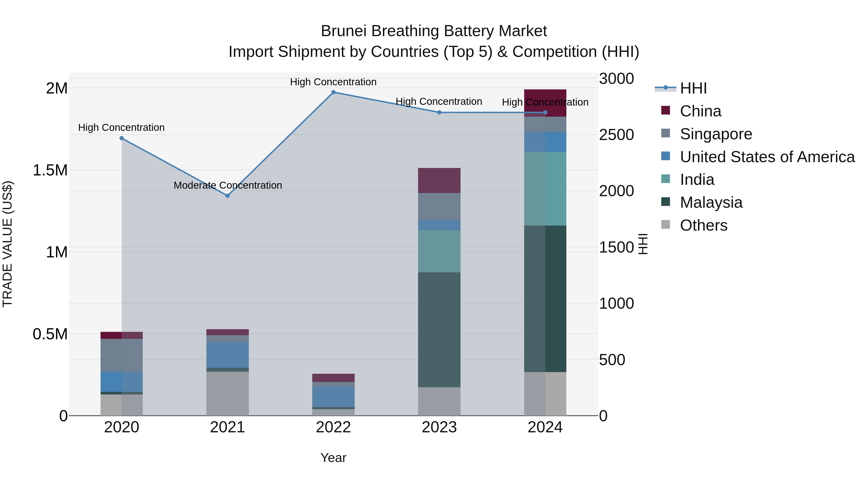Click the Malaysia dark green legend swatch

[665, 202]
